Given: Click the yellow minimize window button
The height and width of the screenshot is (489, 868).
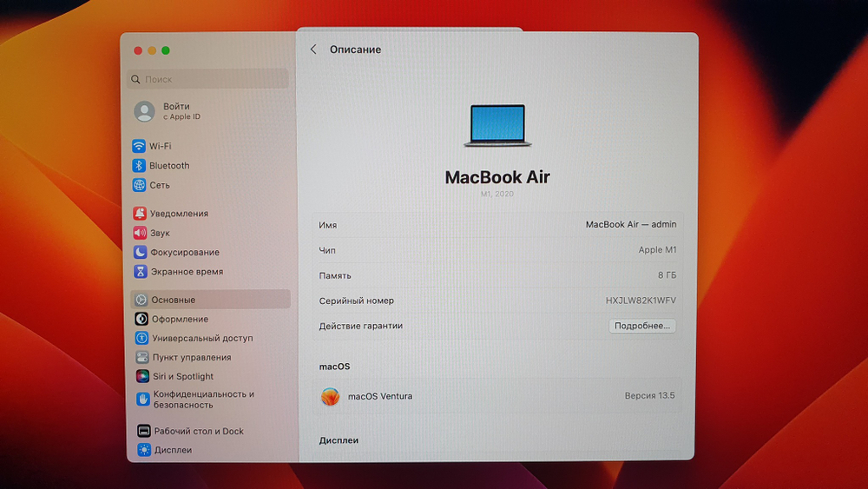Looking at the screenshot, I should coord(152,50).
